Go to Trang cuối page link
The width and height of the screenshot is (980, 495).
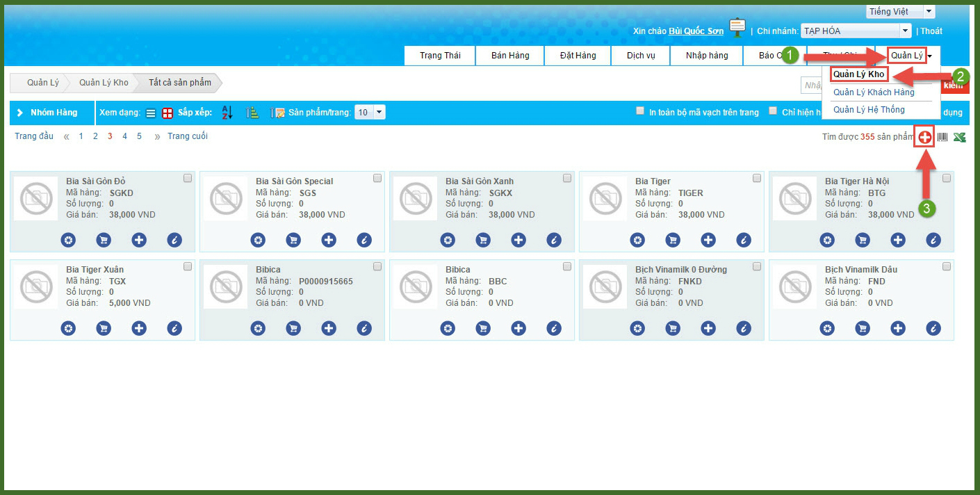pyautogui.click(x=188, y=136)
